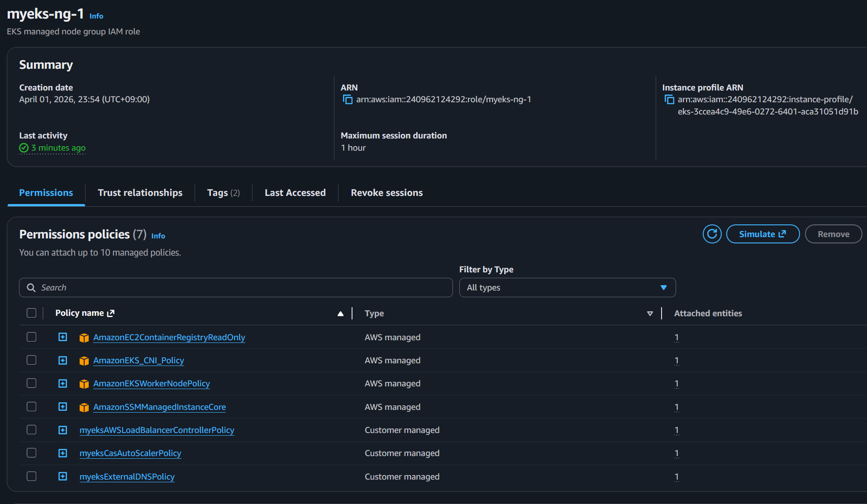Click the refresh policies icon button
867x504 pixels.
[x=712, y=234]
